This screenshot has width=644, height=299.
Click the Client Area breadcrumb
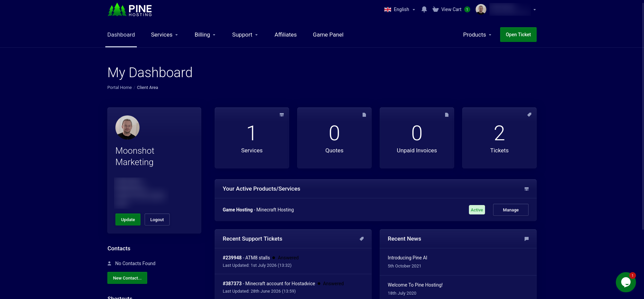pos(147,88)
